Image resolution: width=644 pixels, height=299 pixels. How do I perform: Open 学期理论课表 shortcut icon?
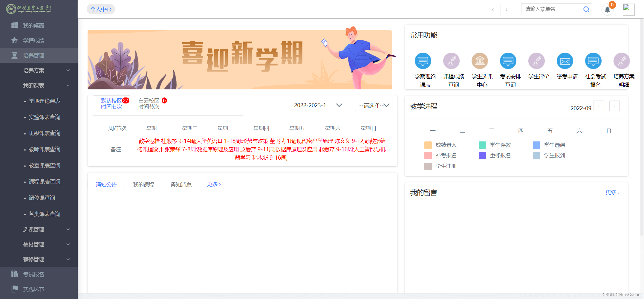tap(423, 61)
